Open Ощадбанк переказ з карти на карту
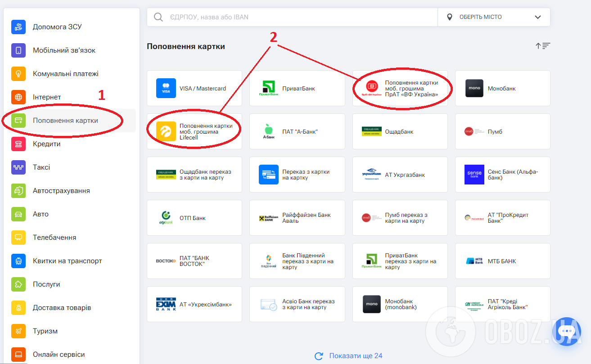 click(x=194, y=175)
